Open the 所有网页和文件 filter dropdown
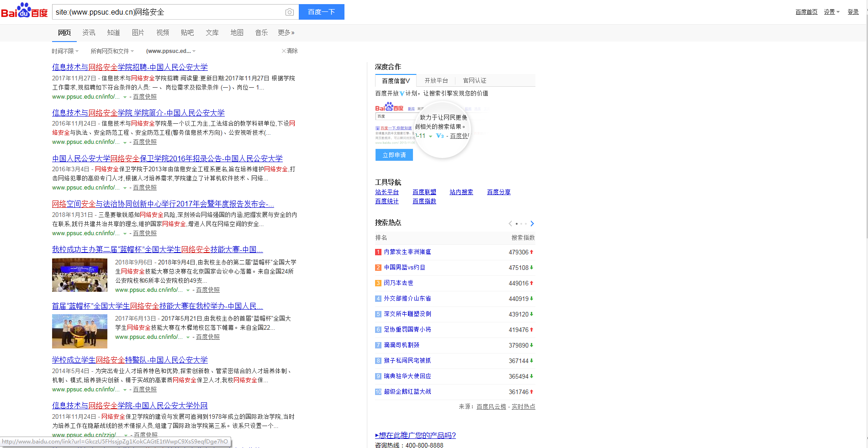The height and width of the screenshot is (448, 868). (x=112, y=51)
